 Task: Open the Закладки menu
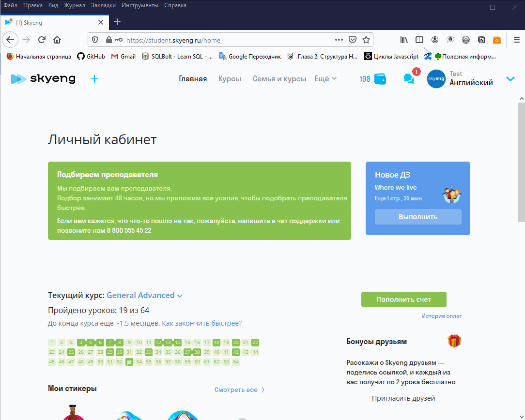(103, 5)
